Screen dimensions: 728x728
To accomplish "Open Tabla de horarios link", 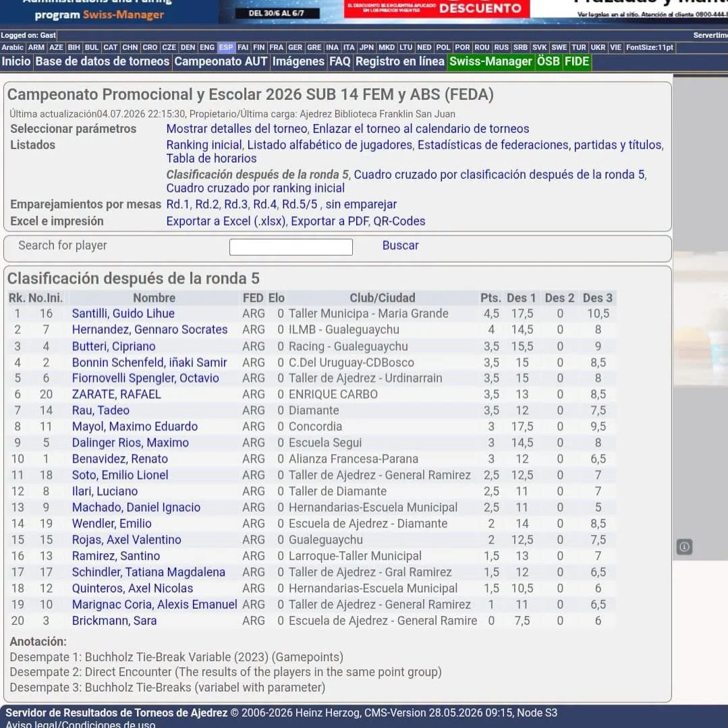I will [211, 159].
